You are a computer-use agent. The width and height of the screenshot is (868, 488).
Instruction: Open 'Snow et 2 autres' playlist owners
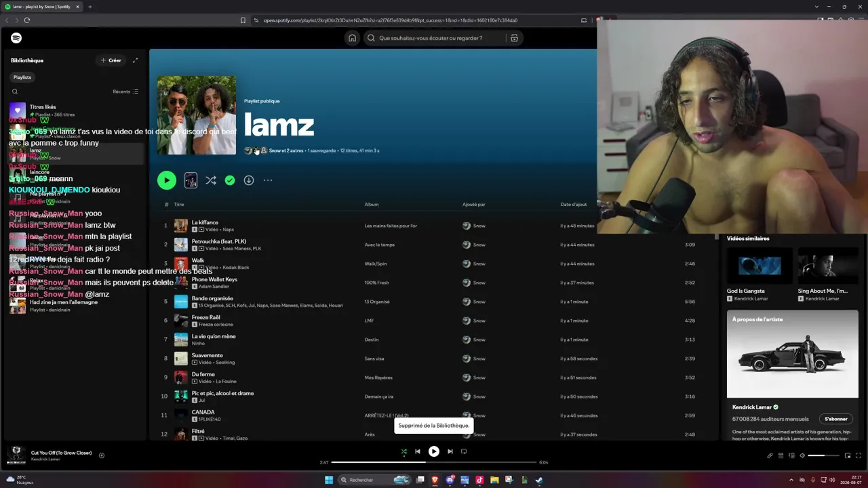coord(286,150)
